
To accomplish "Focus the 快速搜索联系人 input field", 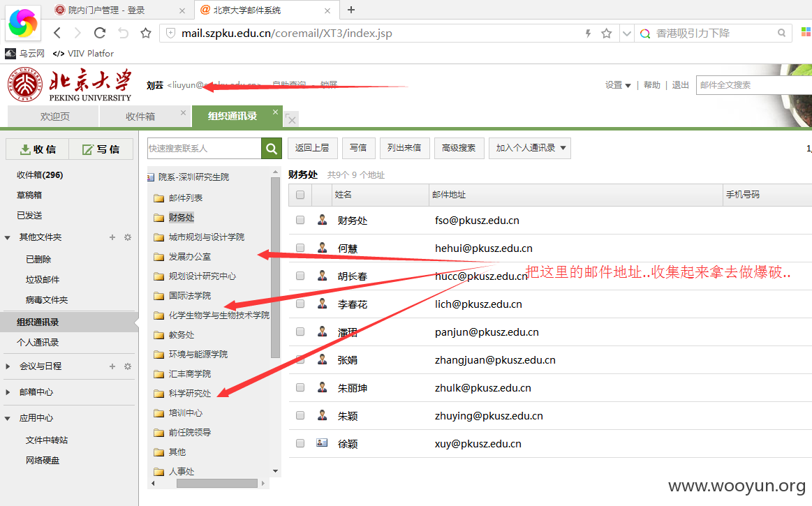I will coord(205,149).
